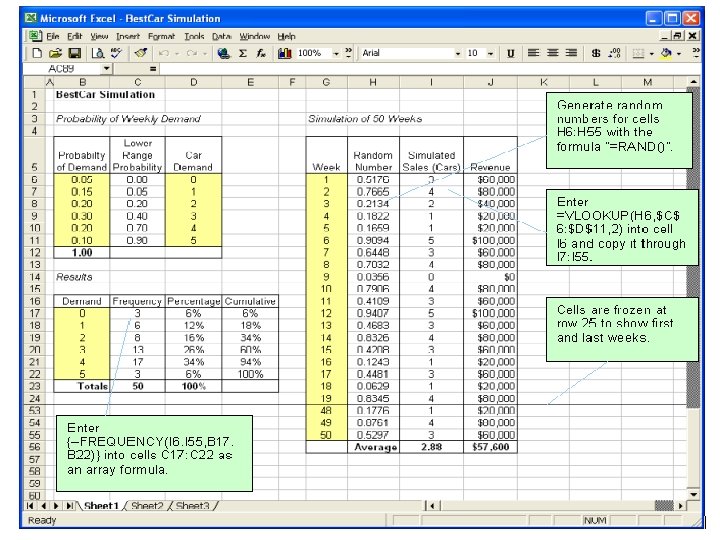The width and height of the screenshot is (720, 540).
Task: Open the View menu
Action: 99,36
